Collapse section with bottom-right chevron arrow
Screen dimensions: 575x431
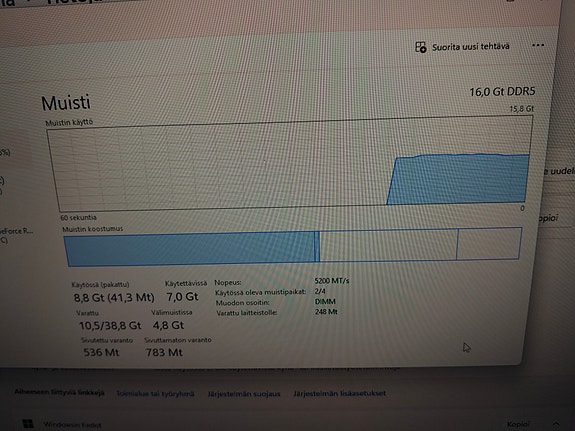pyautogui.click(x=556, y=424)
